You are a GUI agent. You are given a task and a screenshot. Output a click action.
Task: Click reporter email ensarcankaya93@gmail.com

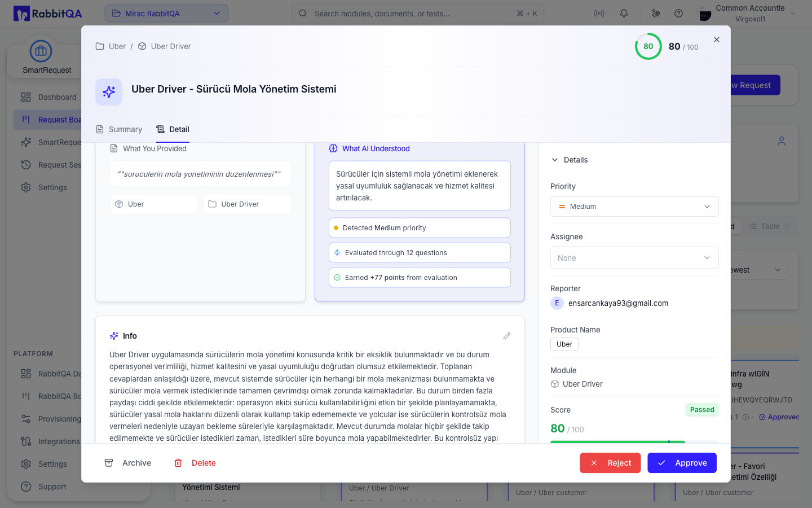point(618,303)
